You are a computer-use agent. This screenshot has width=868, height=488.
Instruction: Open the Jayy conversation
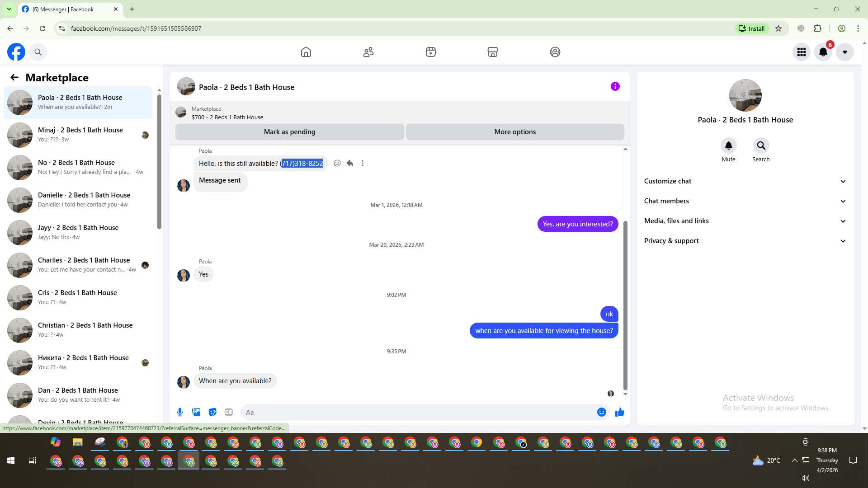[x=78, y=233]
